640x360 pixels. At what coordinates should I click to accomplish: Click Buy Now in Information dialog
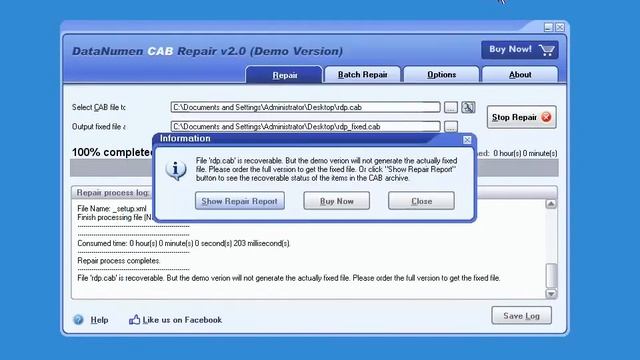tap(336, 201)
